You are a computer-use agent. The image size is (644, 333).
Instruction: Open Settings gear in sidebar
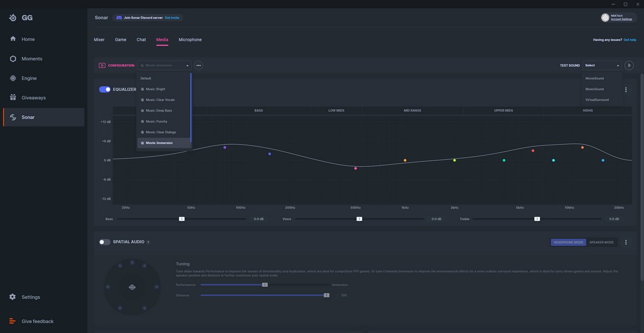point(13,297)
